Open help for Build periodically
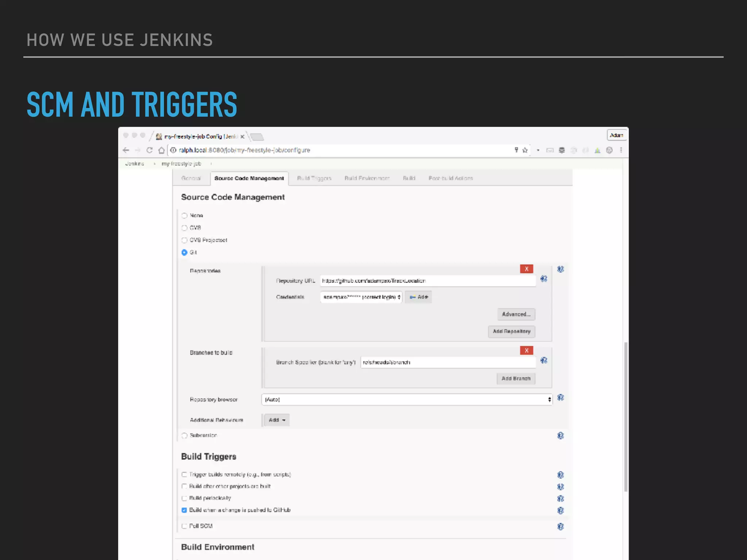Viewport: 747px width, 560px height. (x=561, y=498)
